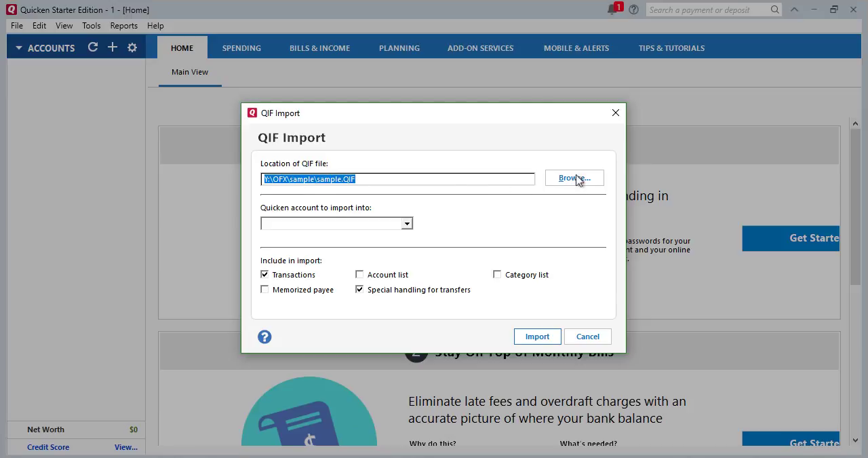Screen dimensions: 868x458
Task: Open the Tools menu
Action: tap(92, 25)
